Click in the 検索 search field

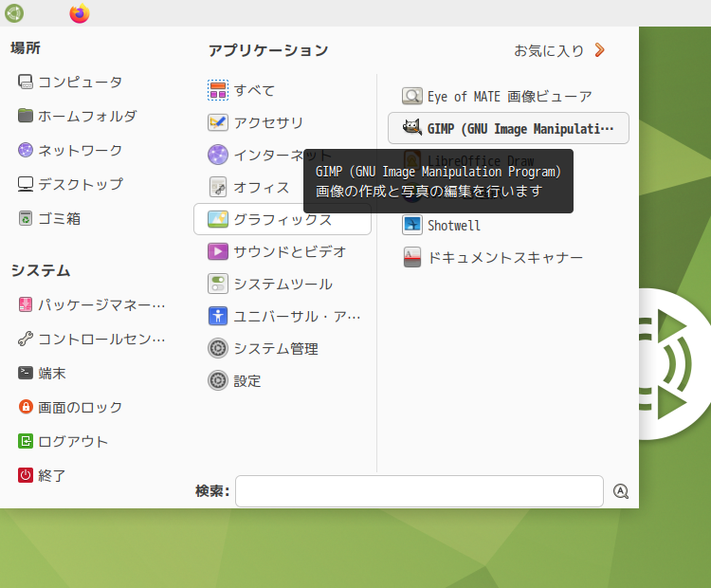[x=419, y=491]
